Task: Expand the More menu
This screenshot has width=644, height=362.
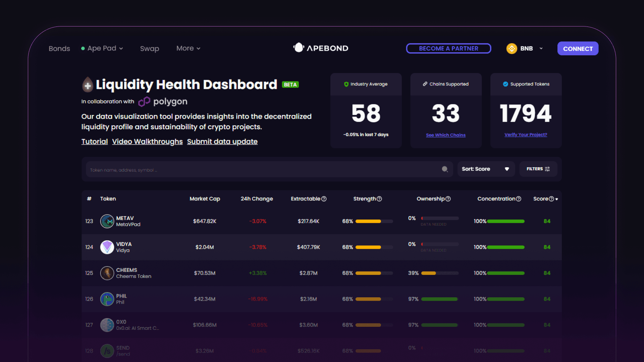Action: [x=189, y=48]
